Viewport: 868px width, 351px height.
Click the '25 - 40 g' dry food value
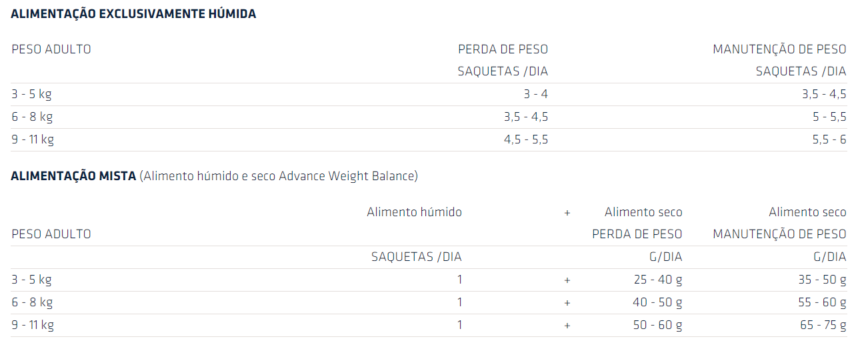point(657,280)
